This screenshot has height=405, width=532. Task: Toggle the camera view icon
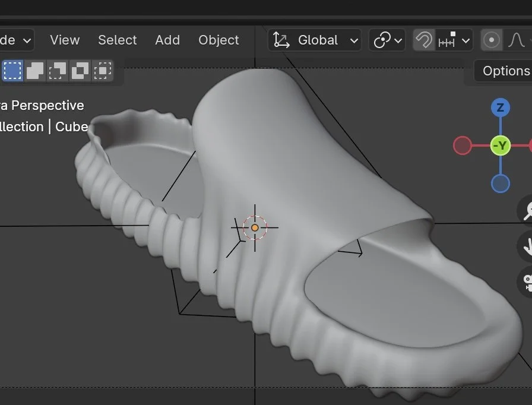tap(525, 282)
